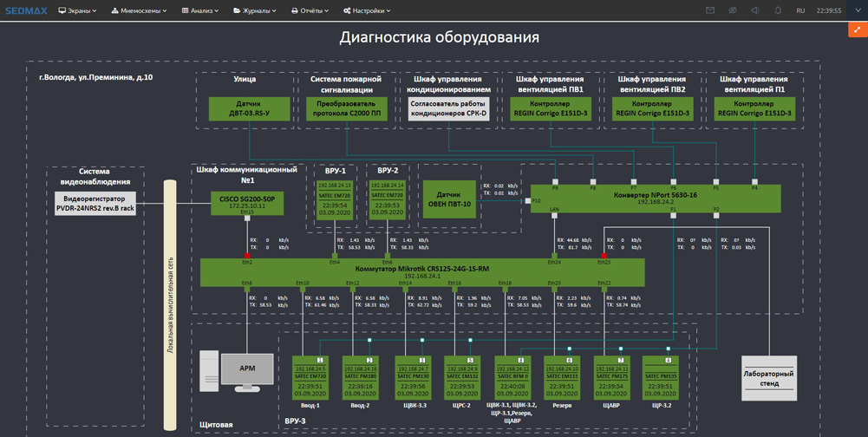Open the Экраны dropdown menu

(77, 10)
